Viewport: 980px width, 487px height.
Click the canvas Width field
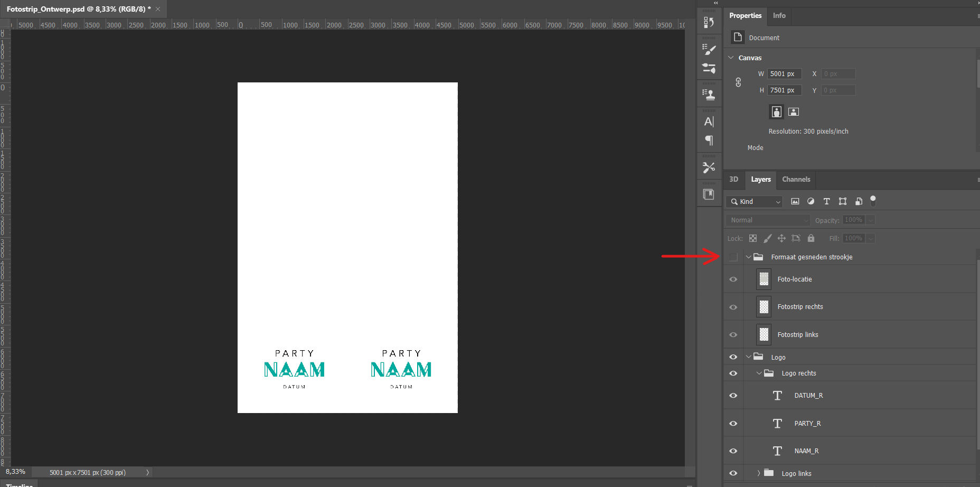pos(785,74)
